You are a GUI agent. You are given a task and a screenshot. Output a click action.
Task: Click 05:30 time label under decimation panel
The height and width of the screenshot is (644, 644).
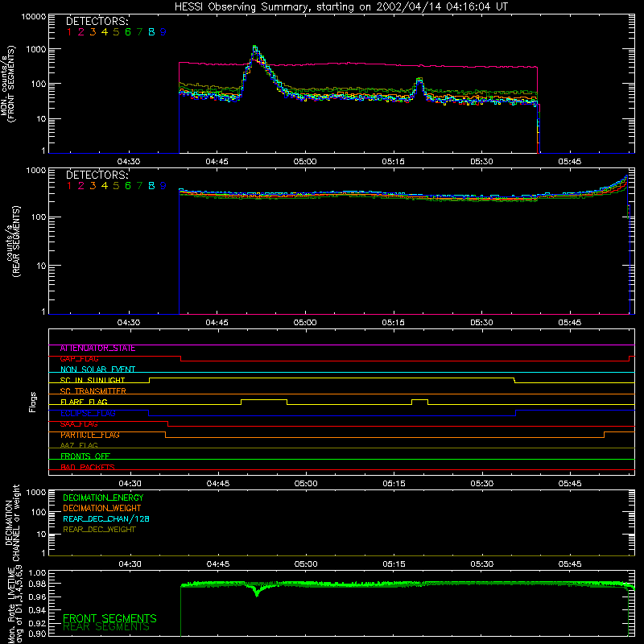(x=481, y=564)
